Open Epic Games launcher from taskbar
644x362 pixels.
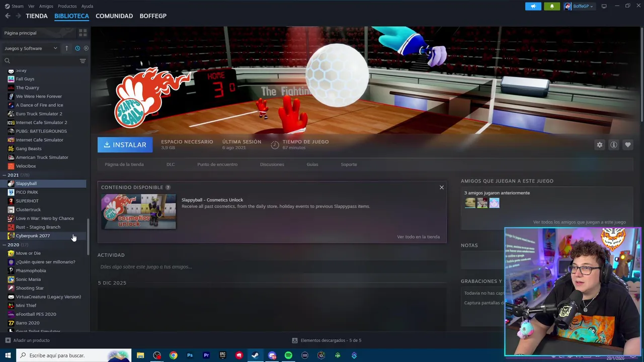click(222, 355)
